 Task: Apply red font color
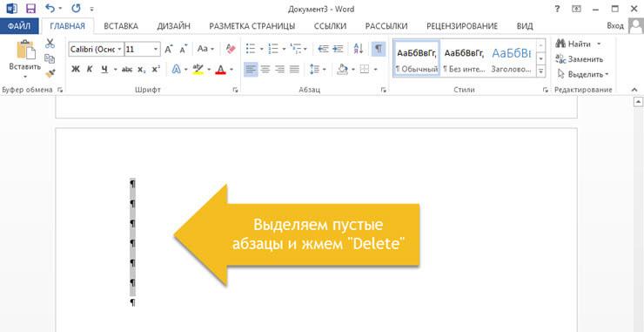220,70
